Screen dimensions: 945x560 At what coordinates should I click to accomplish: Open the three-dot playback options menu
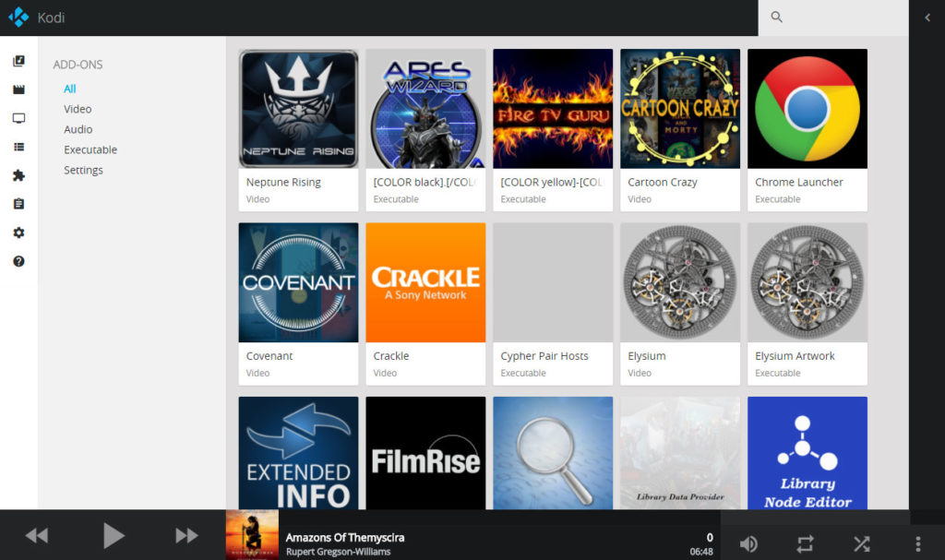point(919,544)
